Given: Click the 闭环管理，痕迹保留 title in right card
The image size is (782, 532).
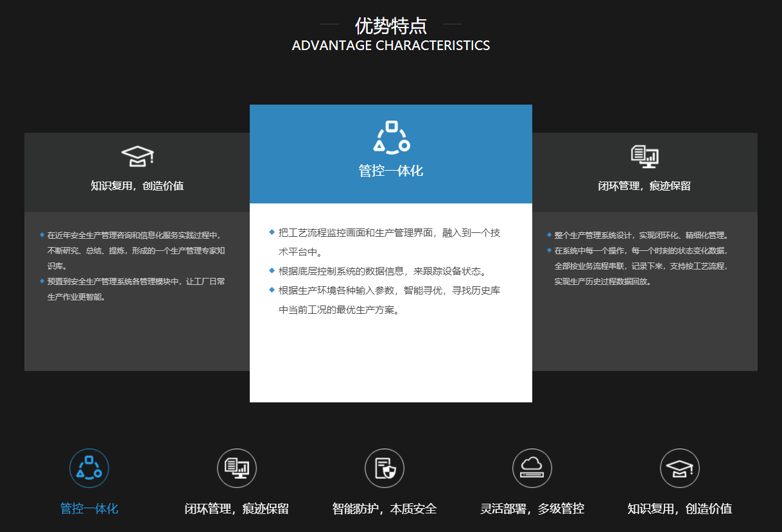Looking at the screenshot, I should click(x=645, y=186).
